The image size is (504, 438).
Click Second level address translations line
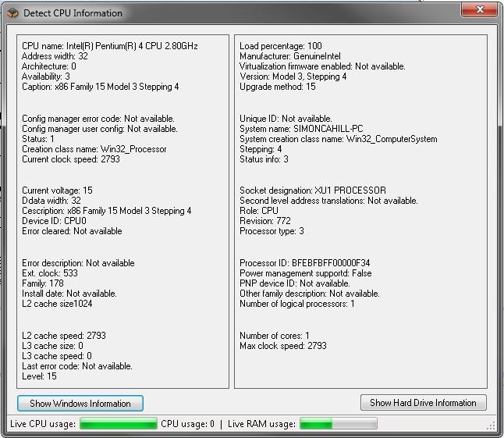pos(328,201)
